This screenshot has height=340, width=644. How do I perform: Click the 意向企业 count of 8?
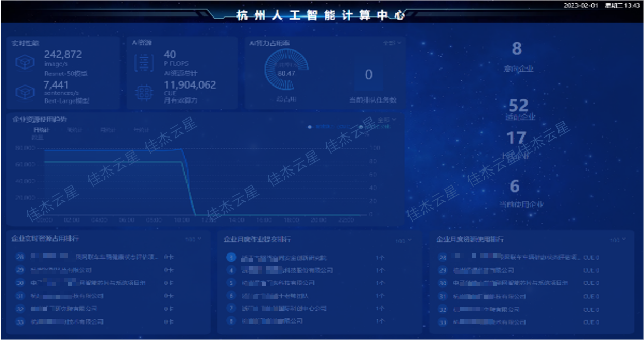[517, 49]
